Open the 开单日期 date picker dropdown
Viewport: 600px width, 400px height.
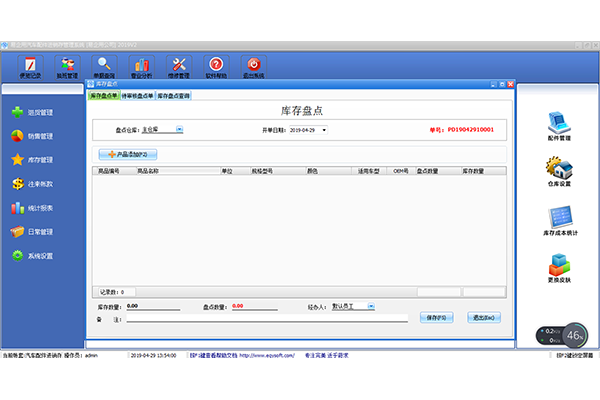324,130
